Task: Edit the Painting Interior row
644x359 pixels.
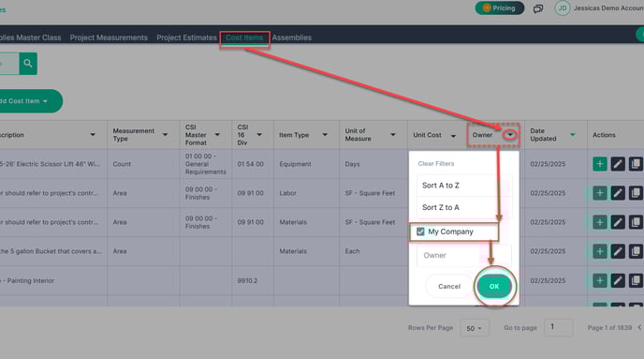Action: point(618,281)
